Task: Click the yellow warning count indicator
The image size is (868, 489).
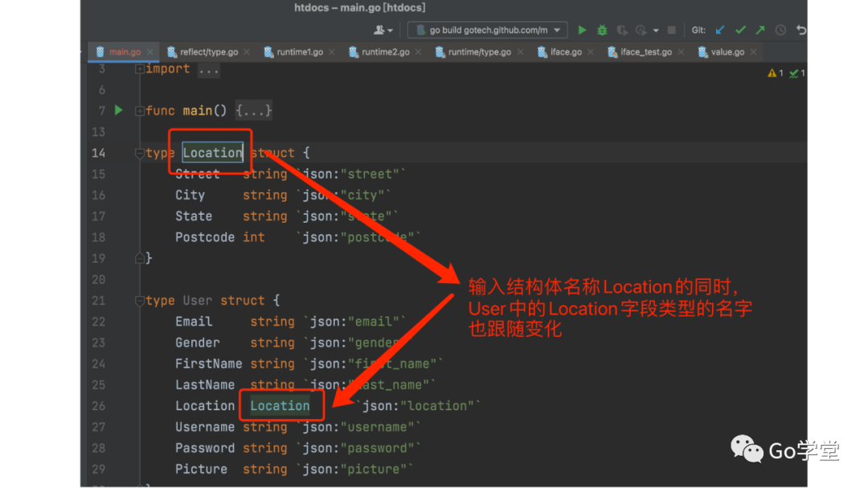Action: click(x=772, y=72)
